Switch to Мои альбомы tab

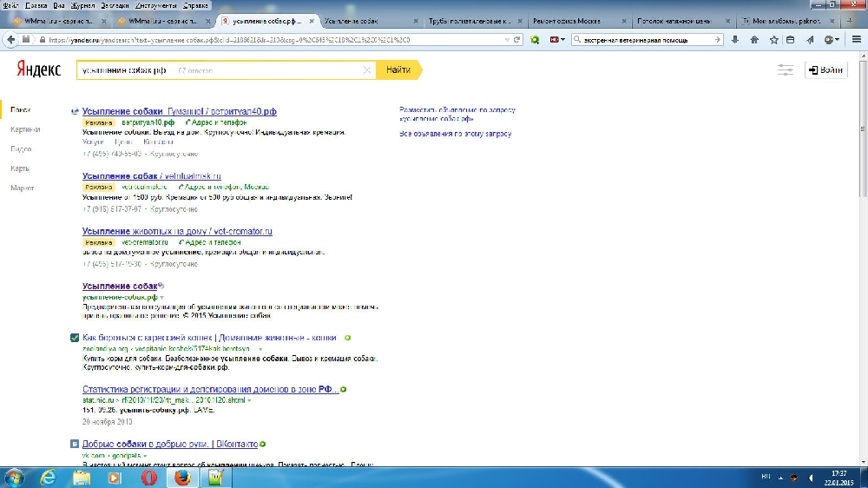(786, 21)
